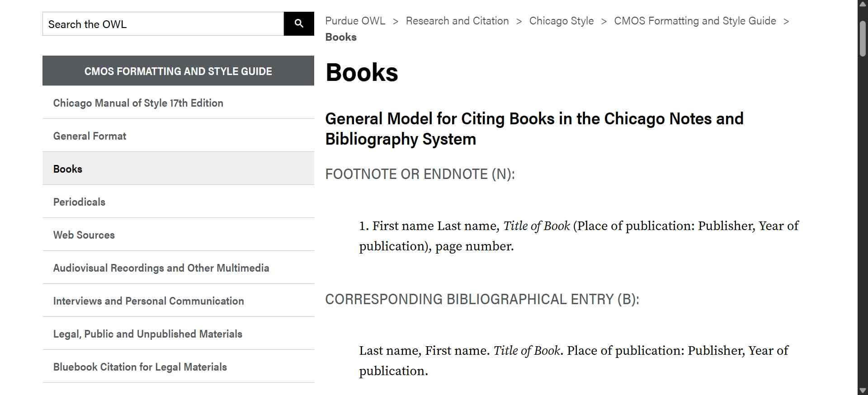Navigate to Web Sources page

point(84,235)
